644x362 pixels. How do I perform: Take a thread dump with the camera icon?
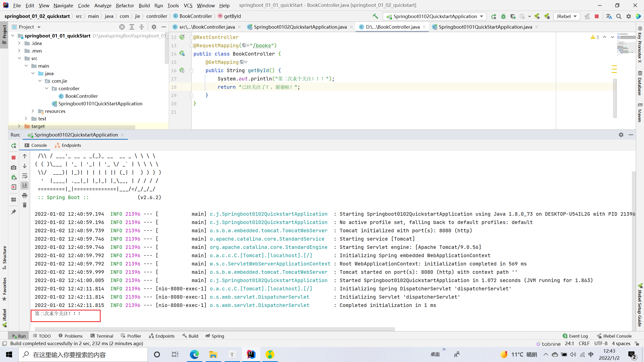click(14, 167)
